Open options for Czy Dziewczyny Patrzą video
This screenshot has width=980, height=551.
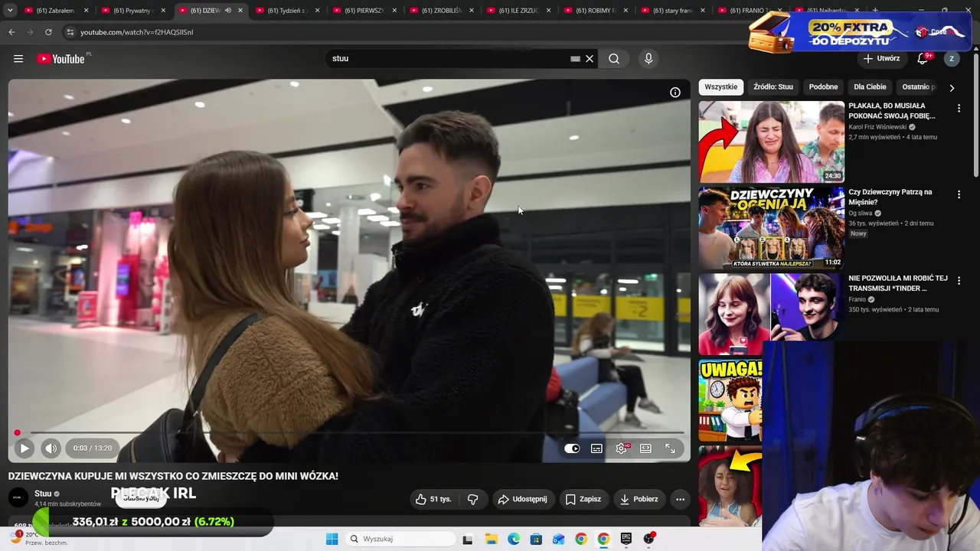(959, 195)
